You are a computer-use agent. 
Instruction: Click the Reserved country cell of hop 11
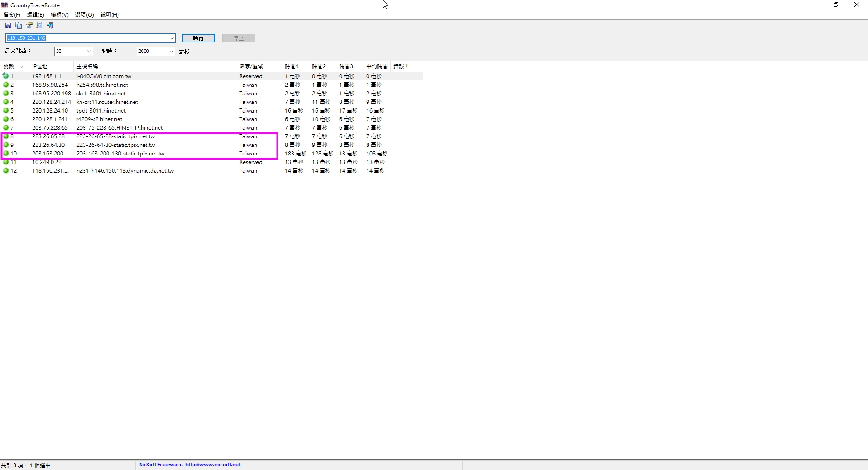point(250,162)
